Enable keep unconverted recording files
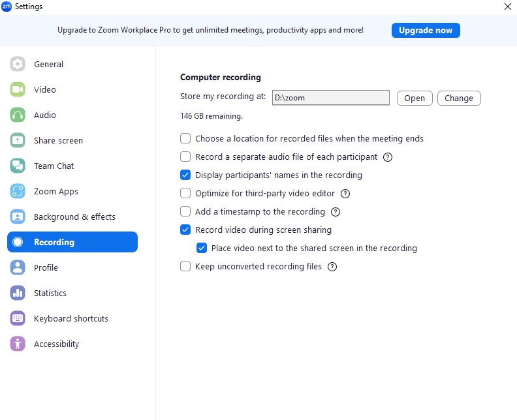 coord(185,266)
